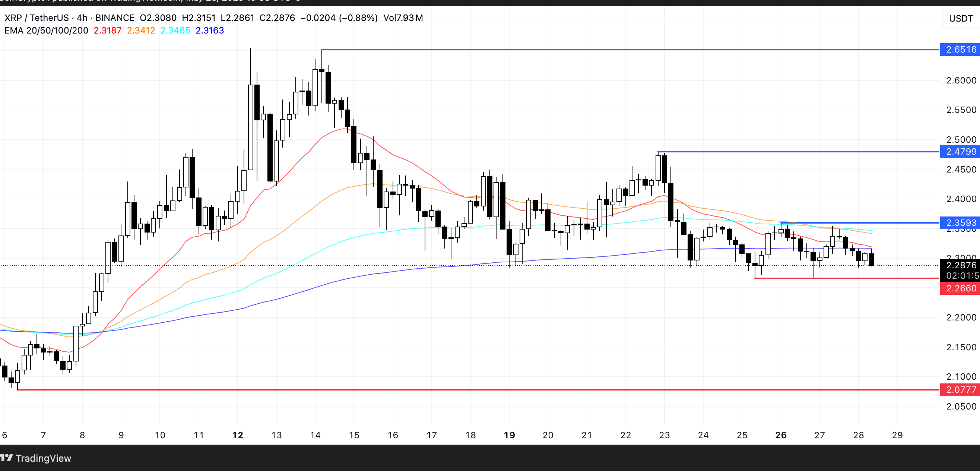Click the XRP / TetherUS symbol title
The width and height of the screenshot is (980, 471).
(x=37, y=18)
